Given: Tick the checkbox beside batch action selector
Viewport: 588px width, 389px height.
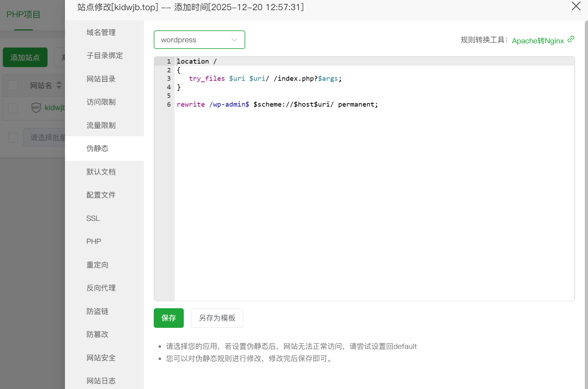Looking at the screenshot, I should pos(13,138).
